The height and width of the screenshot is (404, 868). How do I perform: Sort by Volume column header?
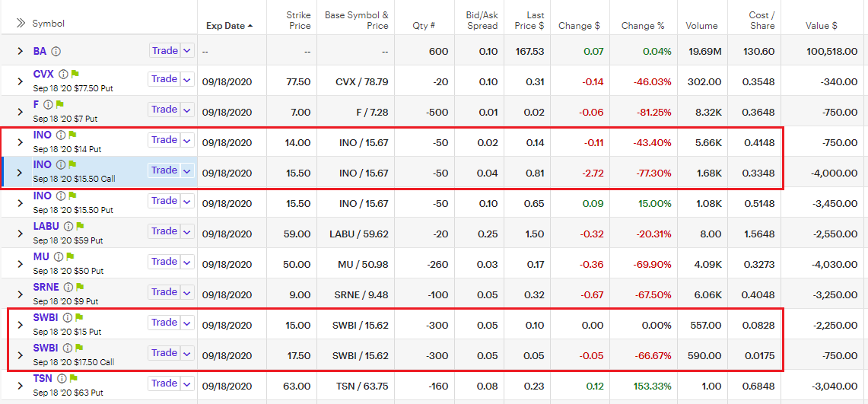point(701,25)
